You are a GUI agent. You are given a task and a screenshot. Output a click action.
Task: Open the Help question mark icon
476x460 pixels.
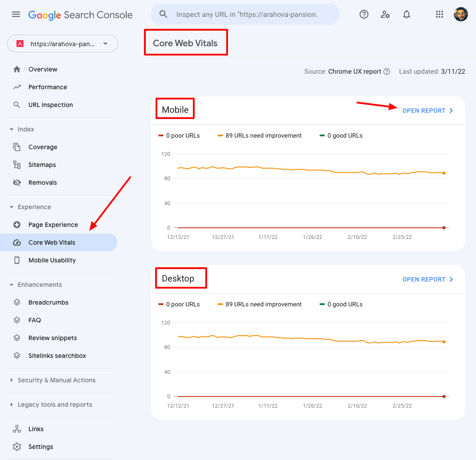click(x=364, y=14)
